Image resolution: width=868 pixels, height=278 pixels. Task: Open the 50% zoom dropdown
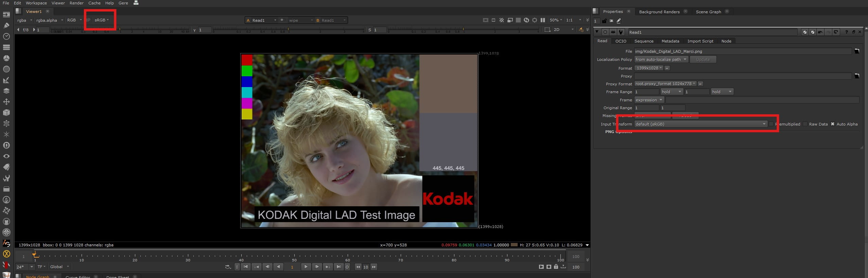[556, 20]
